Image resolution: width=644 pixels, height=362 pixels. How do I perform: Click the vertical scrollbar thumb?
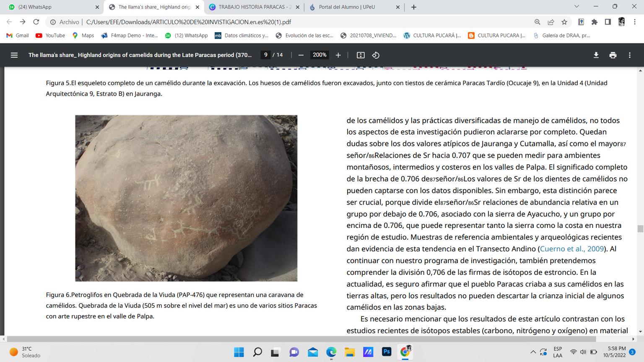pyautogui.click(x=640, y=229)
